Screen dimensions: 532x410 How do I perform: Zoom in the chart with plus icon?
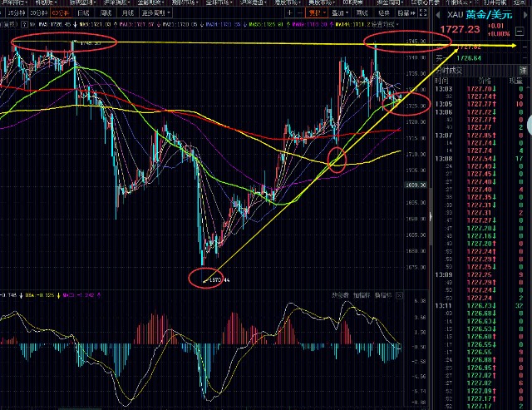coord(289,13)
